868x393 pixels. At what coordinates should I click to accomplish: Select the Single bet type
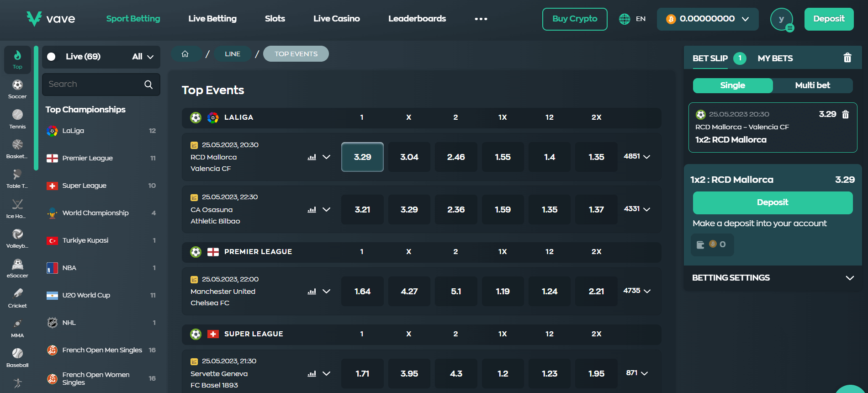(732, 85)
